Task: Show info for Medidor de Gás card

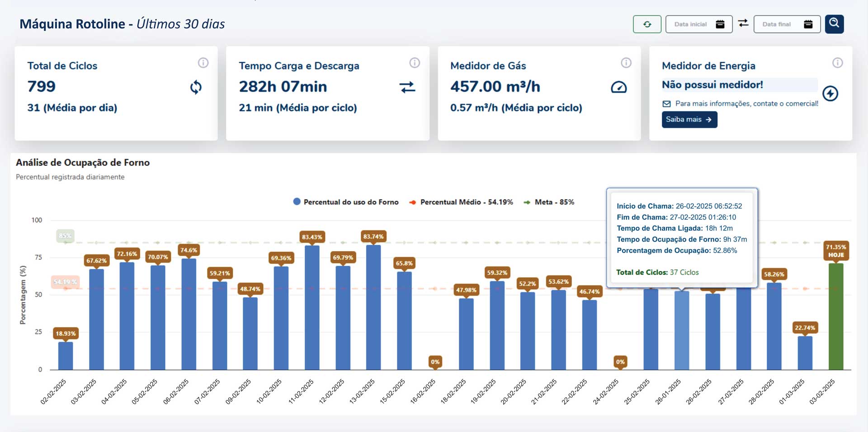Action: pyautogui.click(x=626, y=63)
